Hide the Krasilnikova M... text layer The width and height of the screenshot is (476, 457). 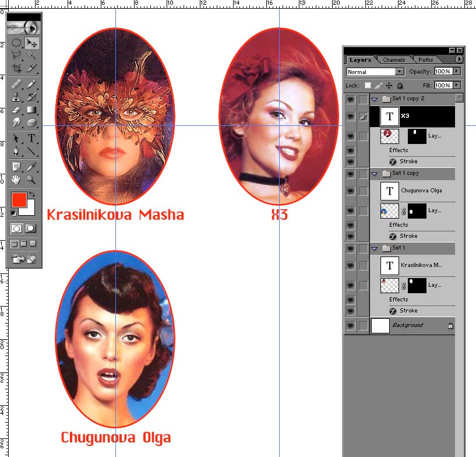pos(350,266)
